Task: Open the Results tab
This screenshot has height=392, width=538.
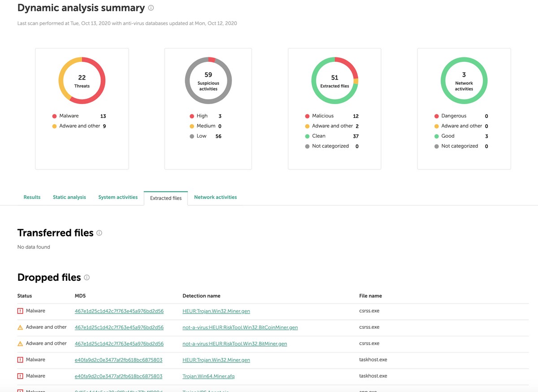Action: coord(32,197)
